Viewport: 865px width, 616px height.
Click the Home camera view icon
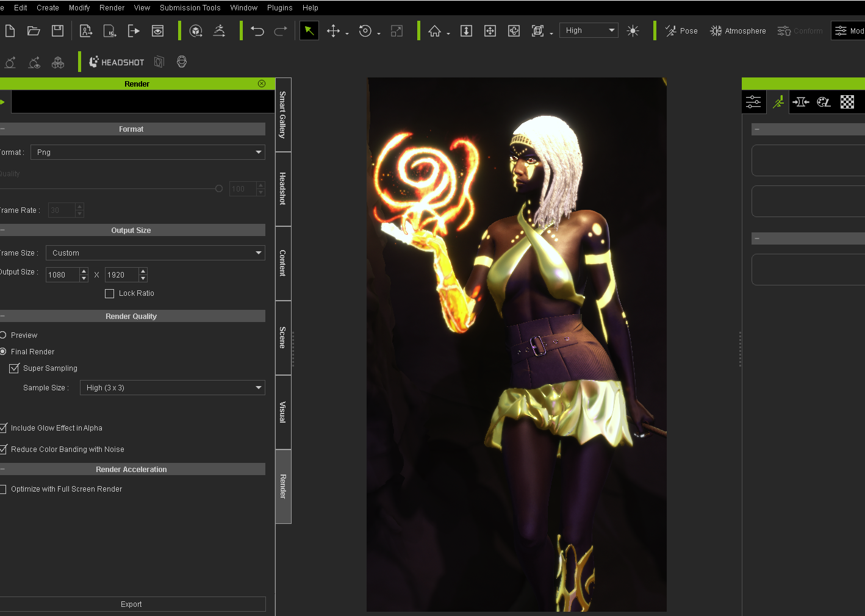(x=434, y=31)
